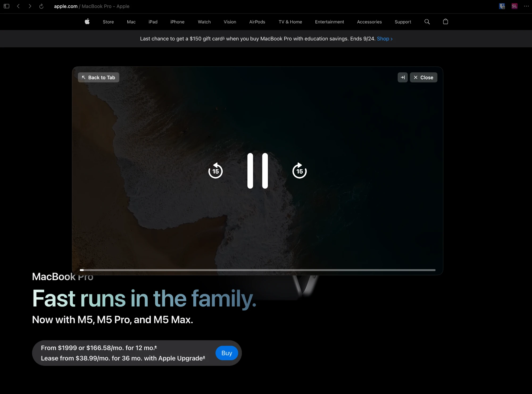Open the Support menu item
The height and width of the screenshot is (394, 532).
click(x=403, y=22)
